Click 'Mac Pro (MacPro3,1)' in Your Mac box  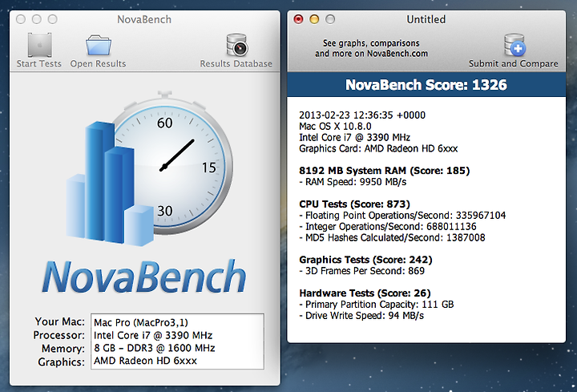pos(141,323)
